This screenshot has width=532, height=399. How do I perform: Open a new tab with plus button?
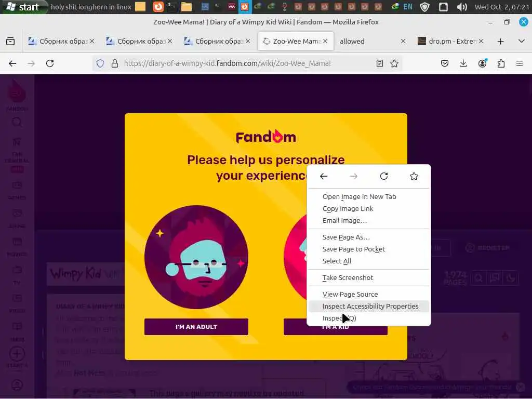pos(500,42)
